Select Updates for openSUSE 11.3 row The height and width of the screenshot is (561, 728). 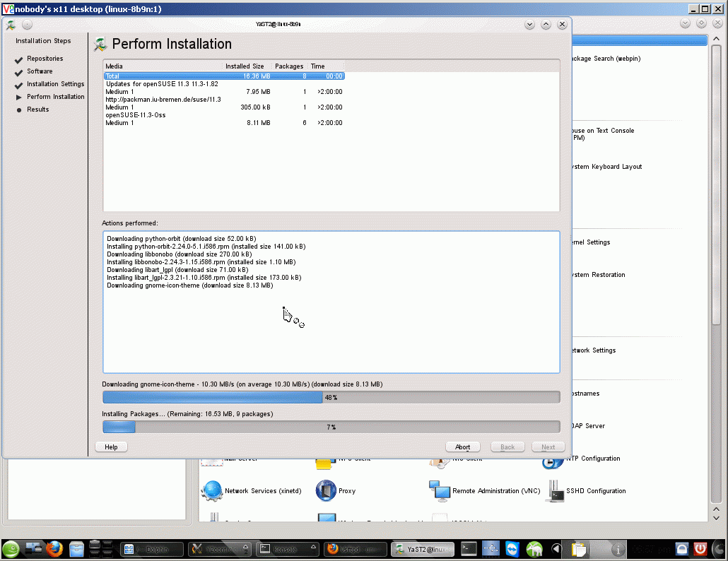(224, 84)
